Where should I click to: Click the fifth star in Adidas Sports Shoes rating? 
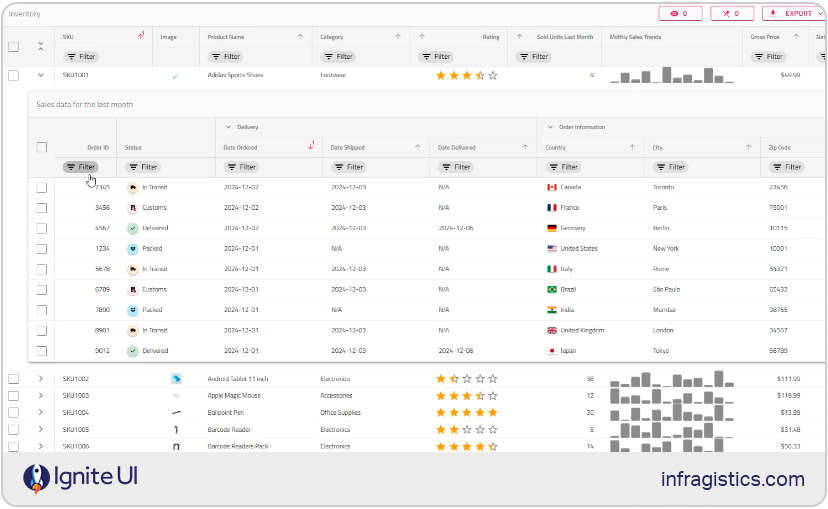coord(492,75)
